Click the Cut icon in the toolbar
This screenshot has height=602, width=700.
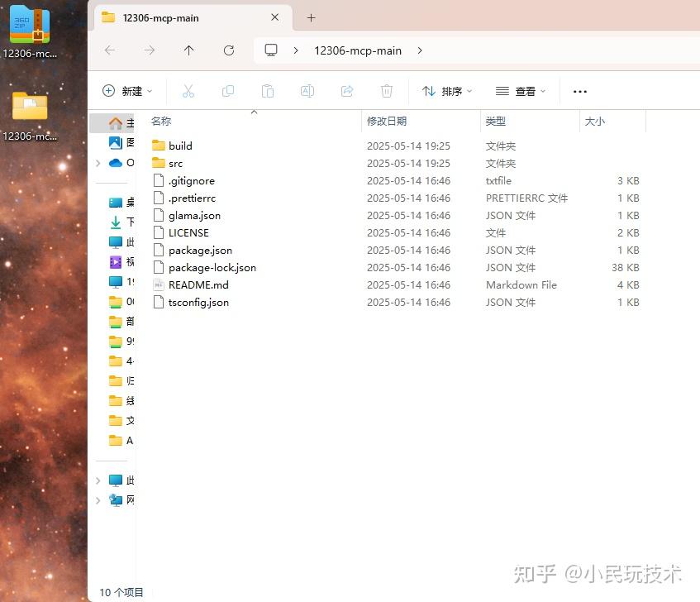(x=188, y=91)
